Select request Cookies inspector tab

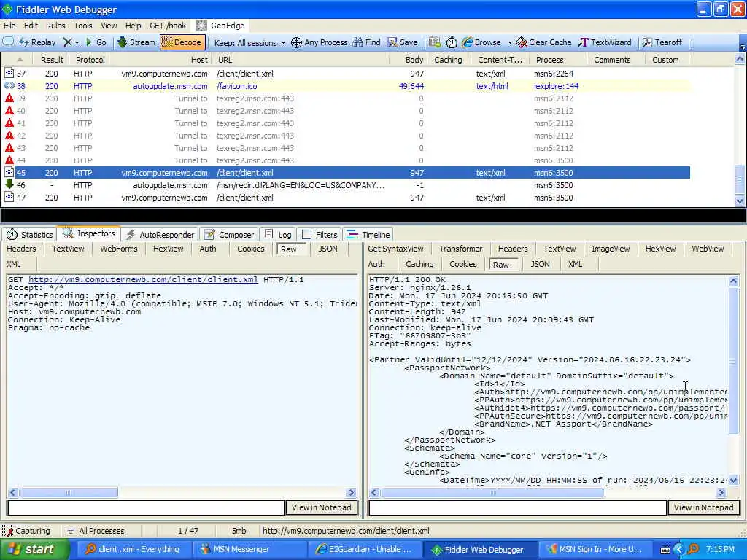[x=251, y=249]
